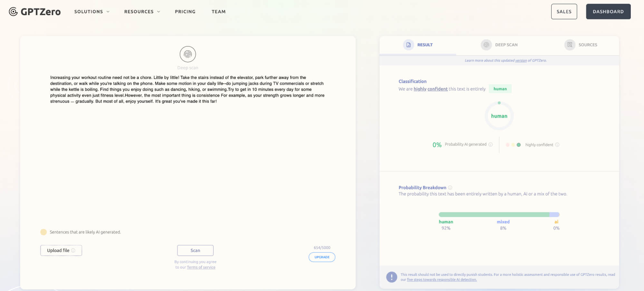Click info icon beside Probability AI generated
This screenshot has height=291, width=644.
491,144
